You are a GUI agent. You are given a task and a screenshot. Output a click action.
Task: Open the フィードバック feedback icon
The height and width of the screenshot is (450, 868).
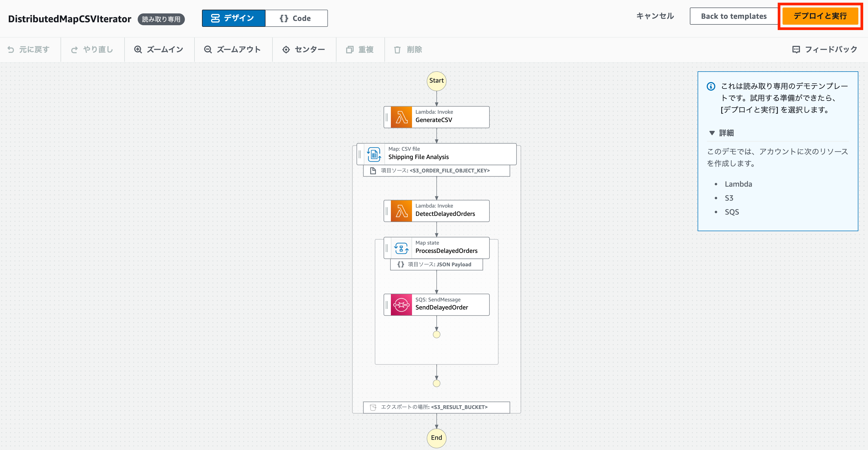point(796,50)
